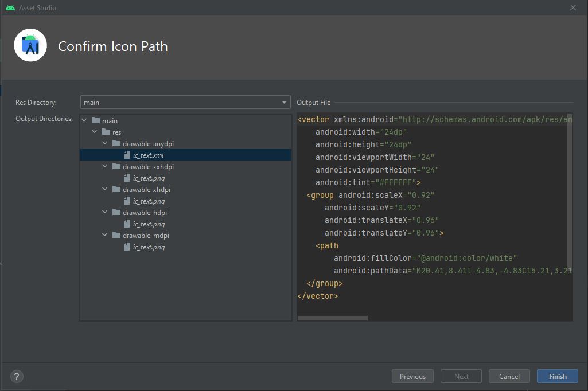
Task: Go back with the Previous button
Action: pyautogui.click(x=412, y=376)
